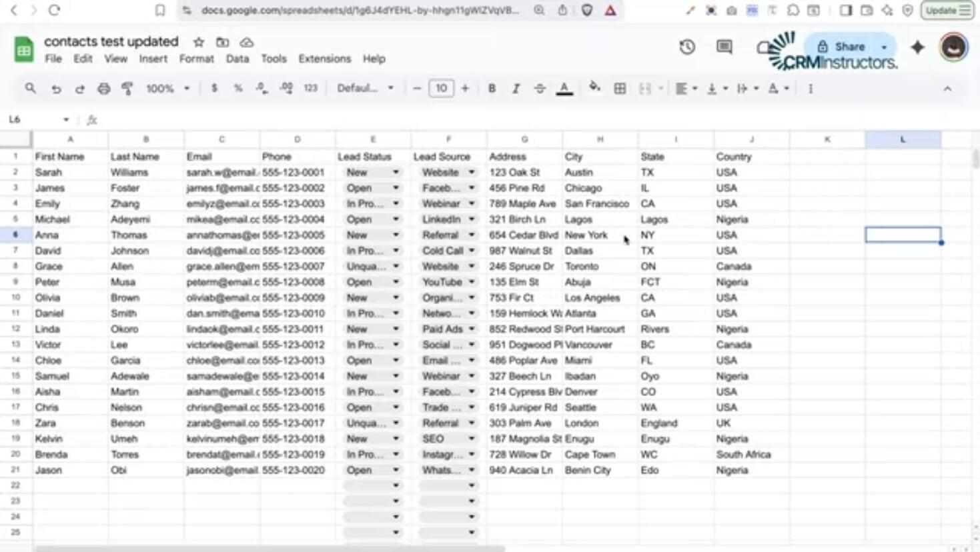Open the borders tool
Image resolution: width=980 pixels, height=552 pixels.
pos(620,89)
